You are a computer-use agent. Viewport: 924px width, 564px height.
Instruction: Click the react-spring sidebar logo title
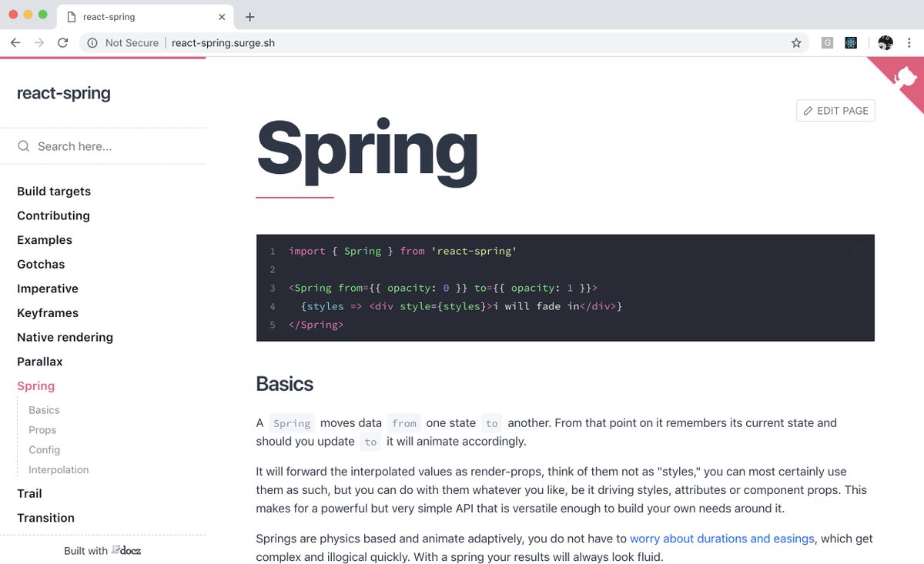pos(64,94)
